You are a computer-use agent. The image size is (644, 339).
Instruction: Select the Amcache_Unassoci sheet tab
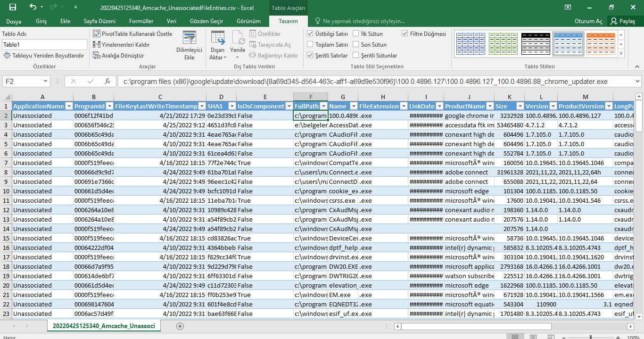tap(104, 326)
